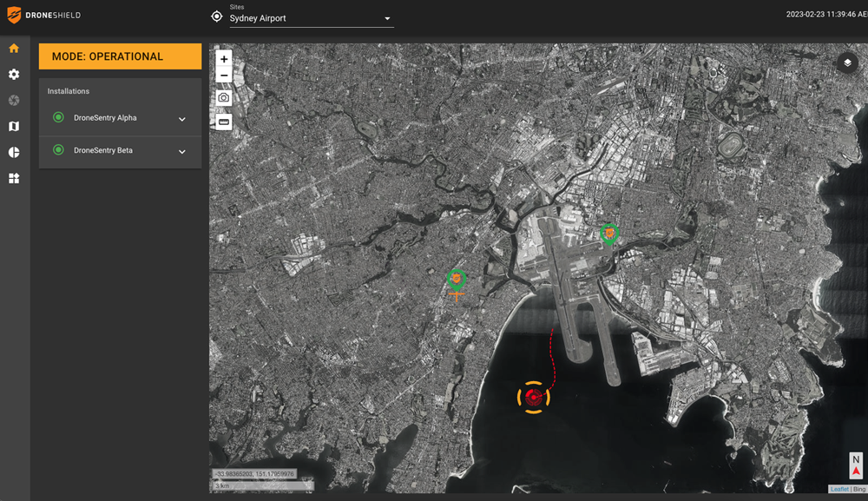Click DroneSentry Alpha green status indicator
Viewport: 868px width, 501px height.
pos(58,117)
